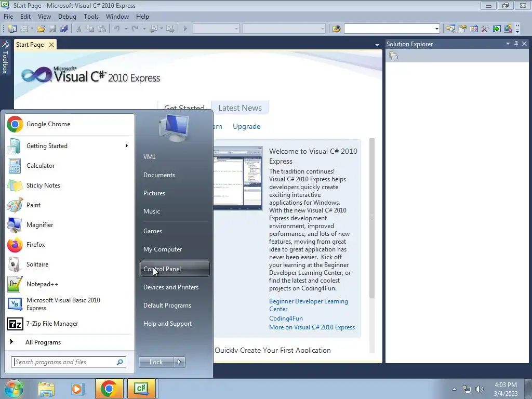This screenshot has width=532, height=399.
Task: Click the Lock button in Start menu
Action: point(156,362)
